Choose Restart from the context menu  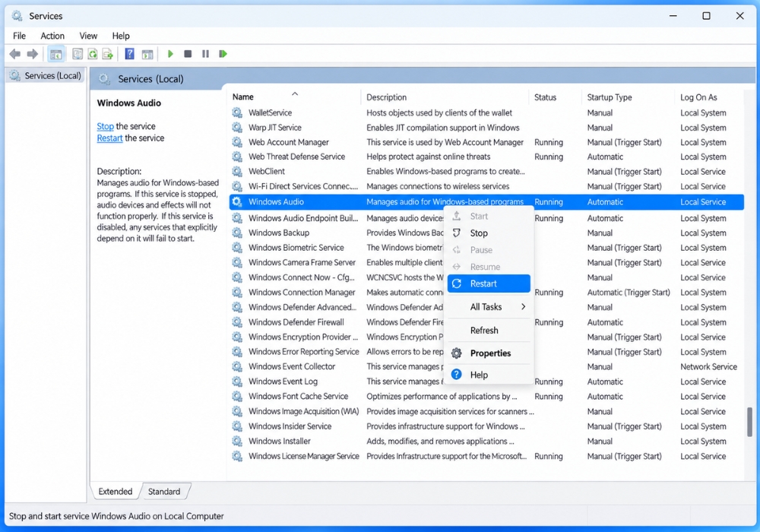(489, 284)
